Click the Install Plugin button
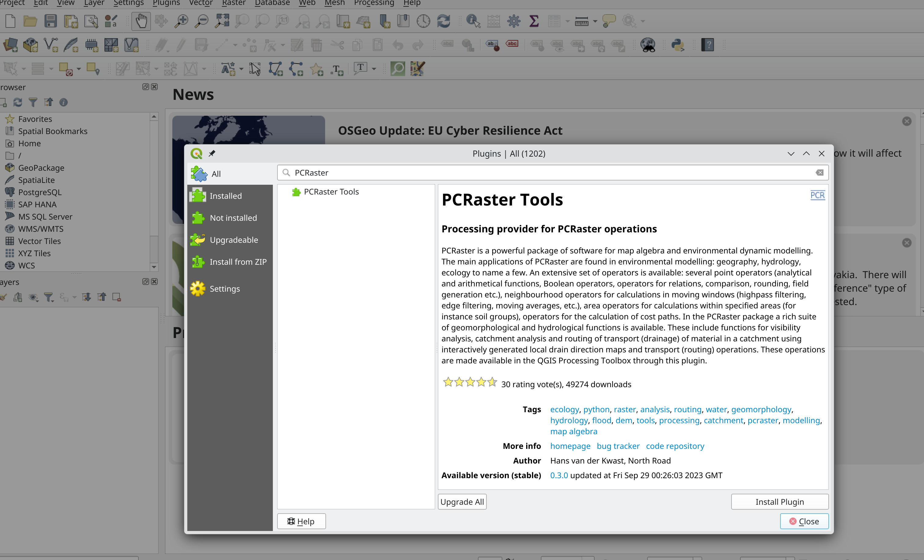 click(x=780, y=501)
